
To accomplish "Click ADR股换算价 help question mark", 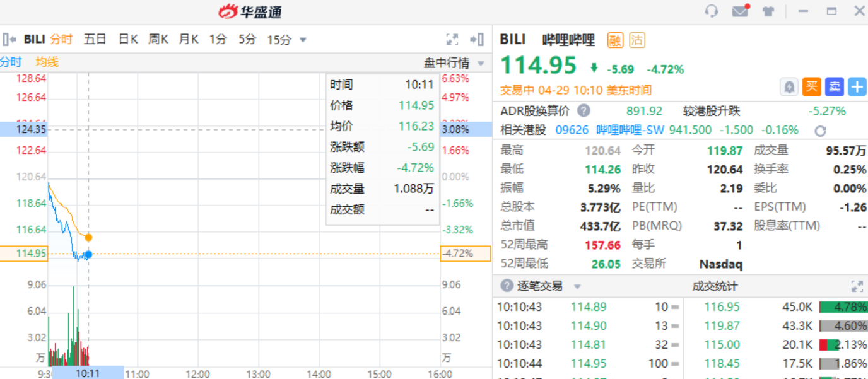I will [584, 111].
